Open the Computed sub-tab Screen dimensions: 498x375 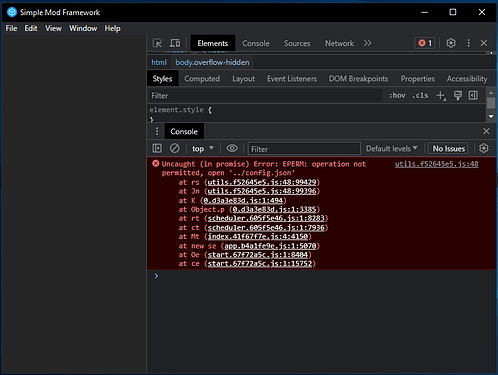(x=202, y=79)
